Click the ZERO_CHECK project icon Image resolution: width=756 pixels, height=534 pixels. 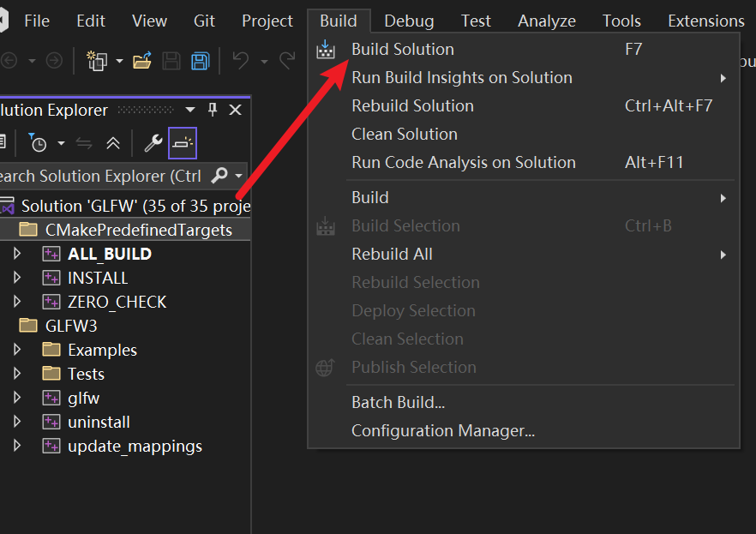pyautogui.click(x=51, y=302)
